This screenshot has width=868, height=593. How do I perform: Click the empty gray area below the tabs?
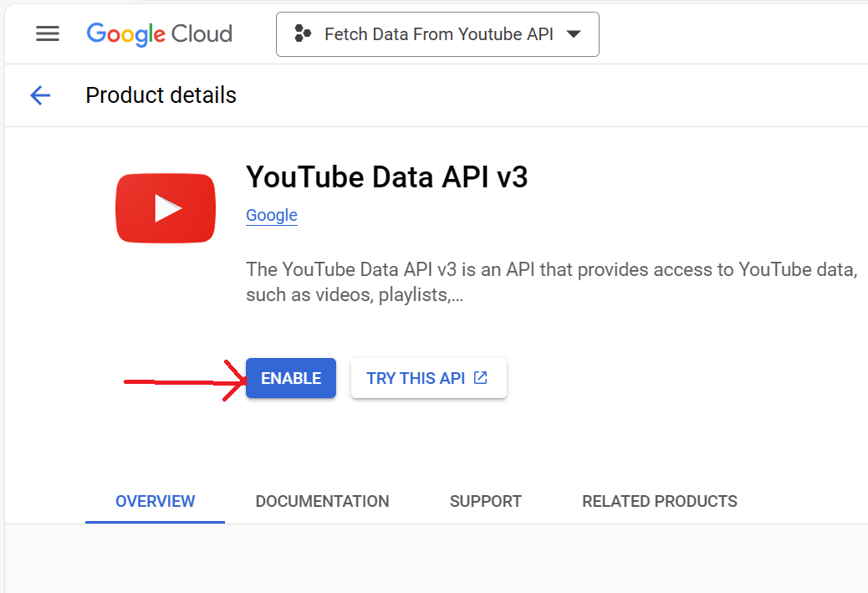click(435, 559)
